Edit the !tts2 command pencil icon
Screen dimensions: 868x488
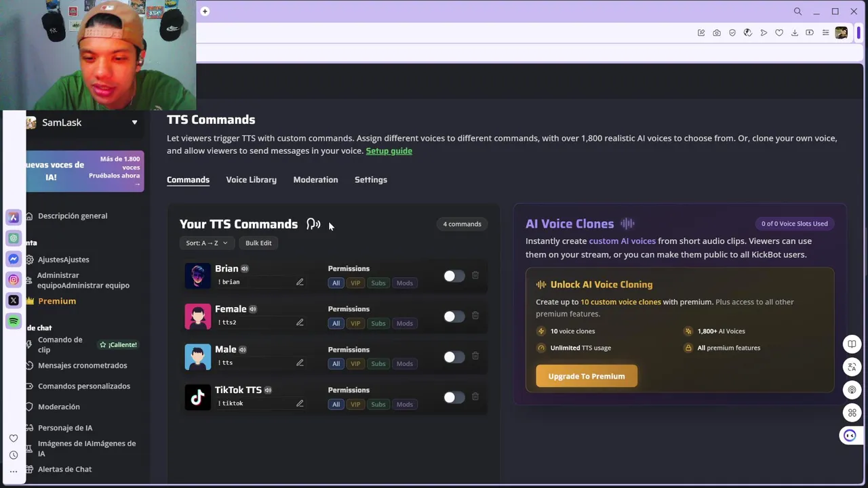coord(300,323)
